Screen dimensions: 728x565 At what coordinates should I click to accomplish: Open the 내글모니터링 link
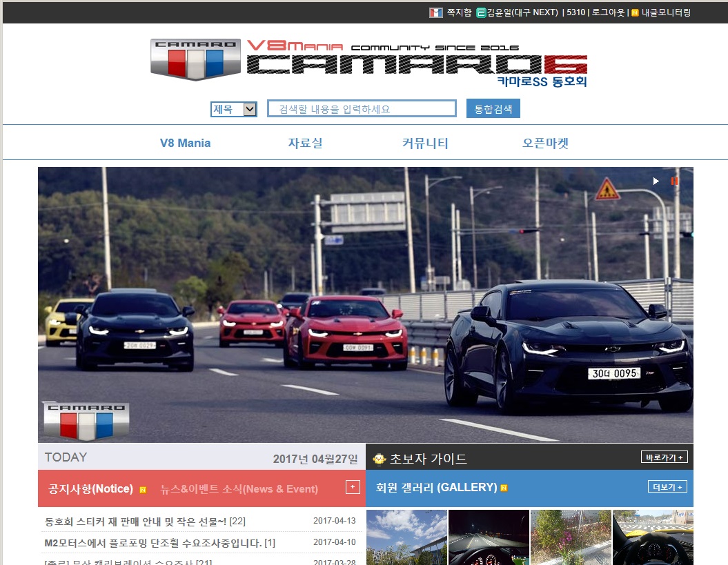[x=667, y=12]
